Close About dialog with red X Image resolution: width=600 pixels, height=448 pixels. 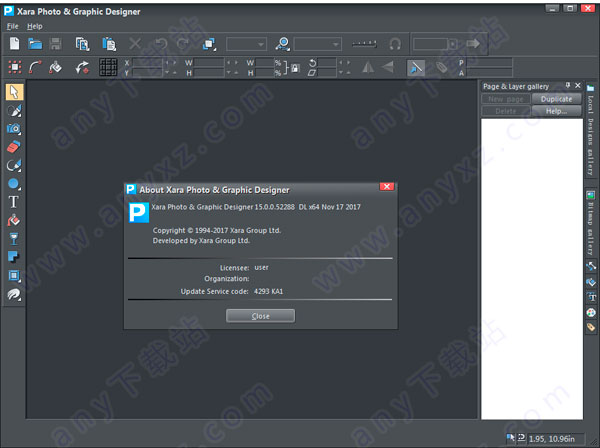click(x=387, y=187)
